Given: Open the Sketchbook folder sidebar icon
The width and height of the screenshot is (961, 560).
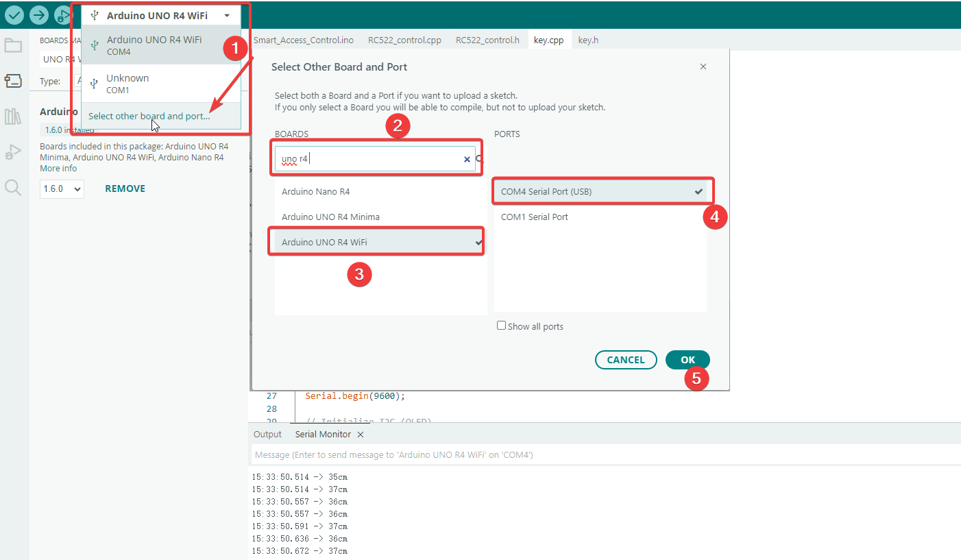Looking at the screenshot, I should click(13, 46).
